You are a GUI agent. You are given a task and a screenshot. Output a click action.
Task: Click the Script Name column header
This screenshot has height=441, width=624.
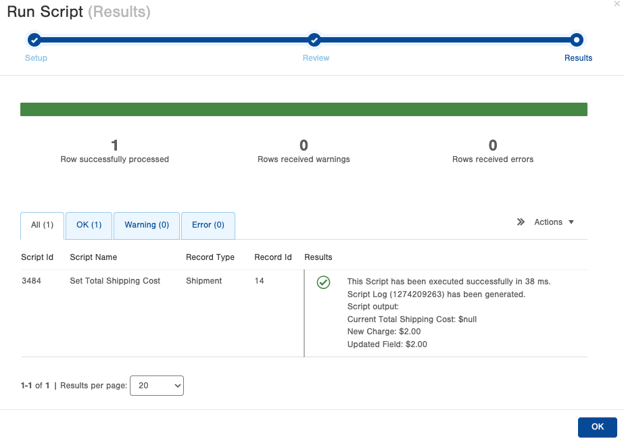click(94, 257)
